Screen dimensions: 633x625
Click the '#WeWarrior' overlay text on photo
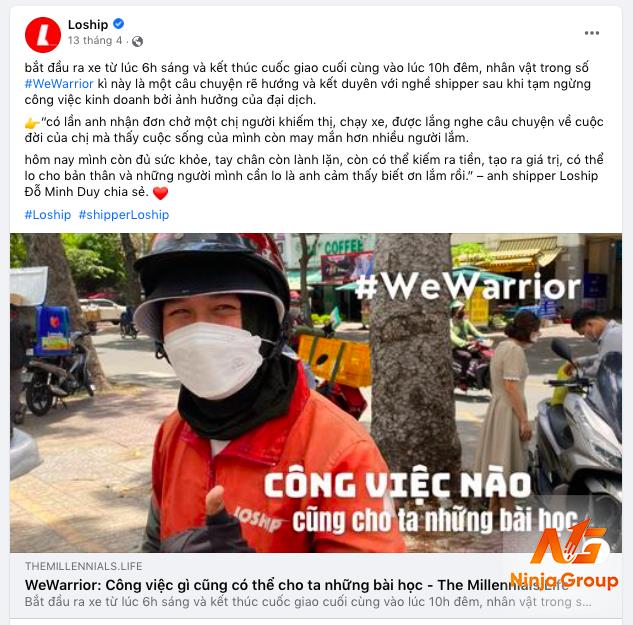(468, 286)
